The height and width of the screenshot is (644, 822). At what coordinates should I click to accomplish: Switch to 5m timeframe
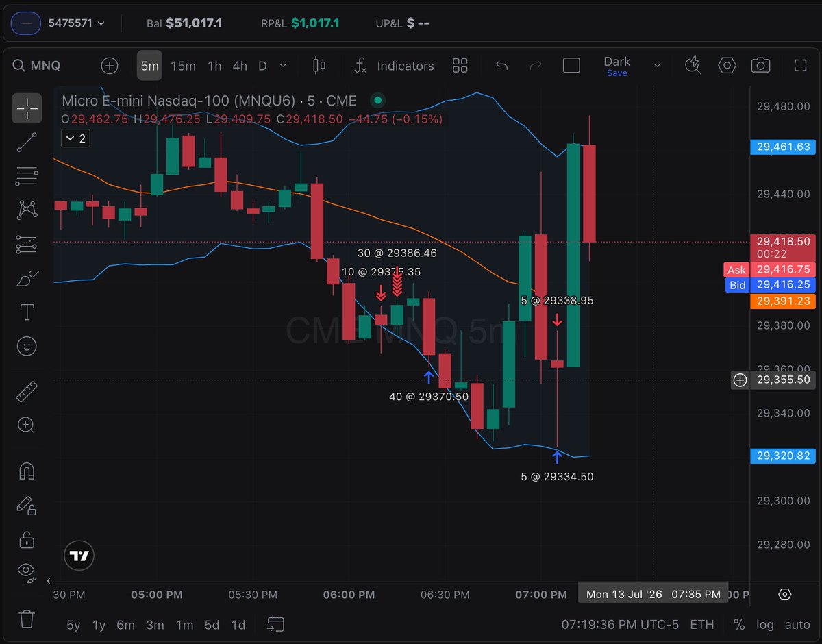pyautogui.click(x=149, y=66)
